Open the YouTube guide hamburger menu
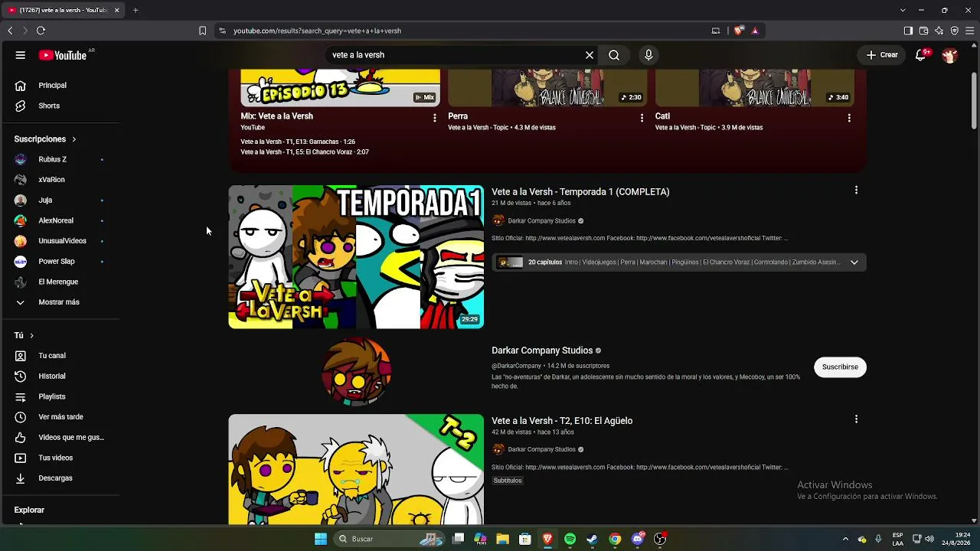Screen dimensions: 980x551 (21, 55)
